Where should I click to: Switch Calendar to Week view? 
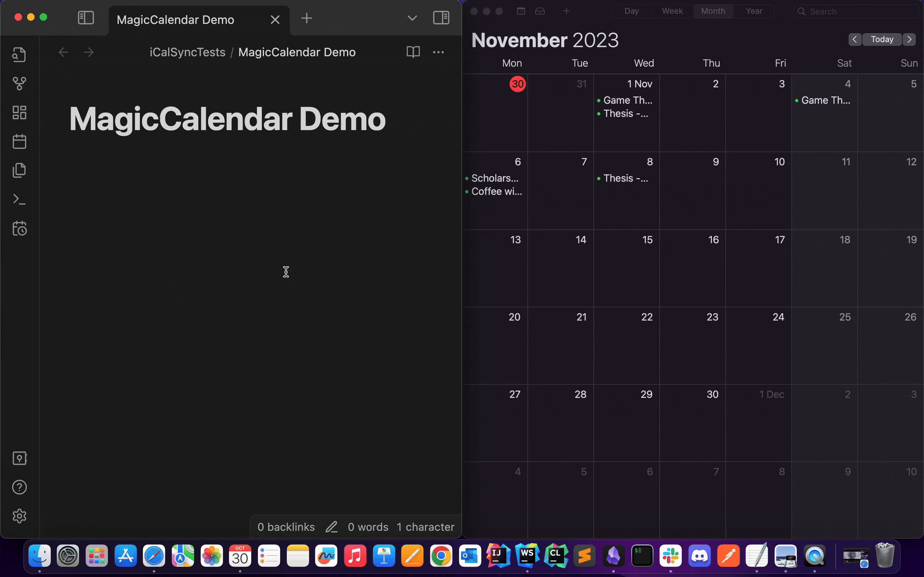tap(672, 11)
